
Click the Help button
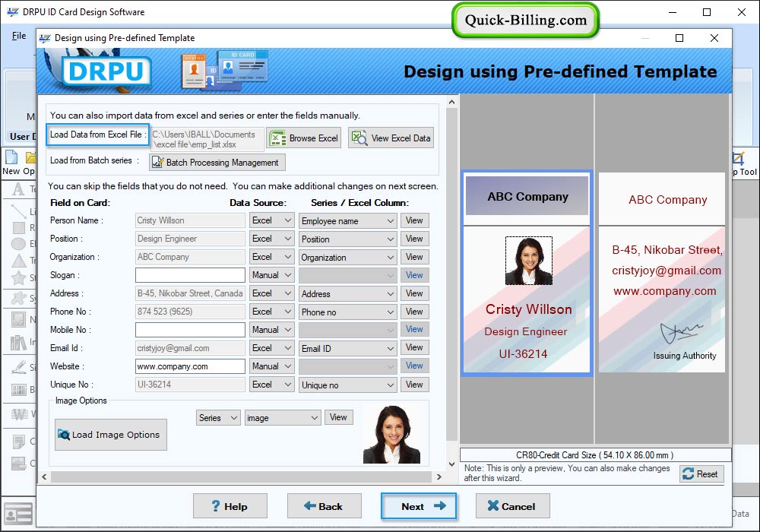[230, 506]
